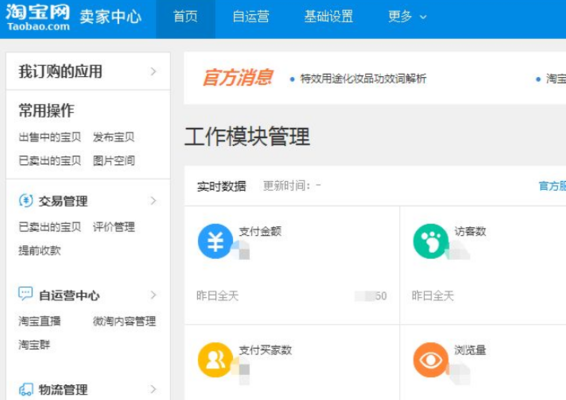566x400 pixels.
Task: Click the 淘宝群 link
Action: [34, 345]
